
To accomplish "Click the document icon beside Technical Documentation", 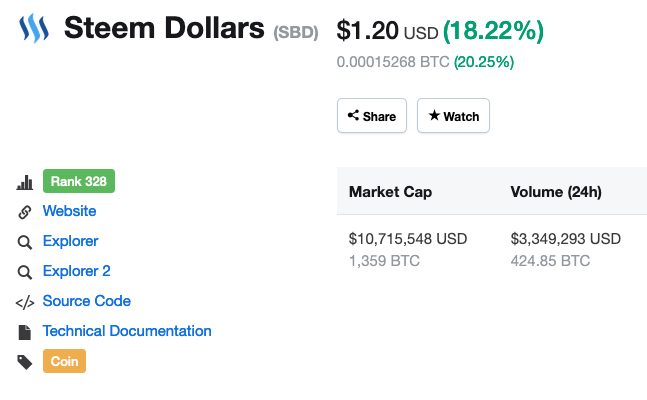I will [x=25, y=332].
